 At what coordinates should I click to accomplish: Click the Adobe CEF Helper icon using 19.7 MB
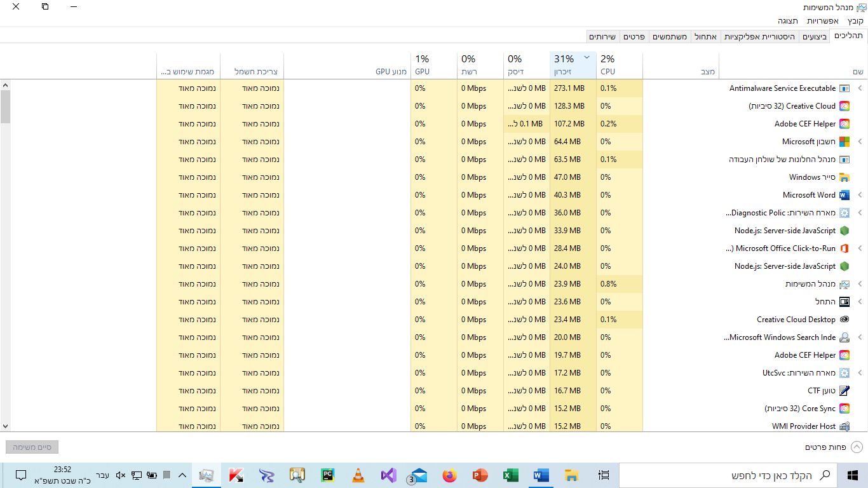[x=844, y=355]
